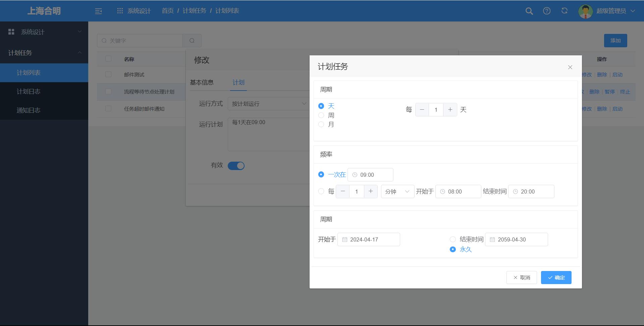Click the search magnifier icon in header
This screenshot has height=326, width=644.
pos(529,11)
